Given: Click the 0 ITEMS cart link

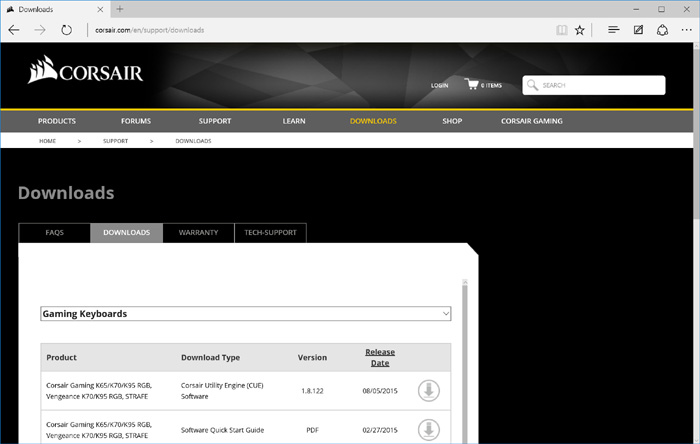Looking at the screenshot, I should (x=491, y=85).
